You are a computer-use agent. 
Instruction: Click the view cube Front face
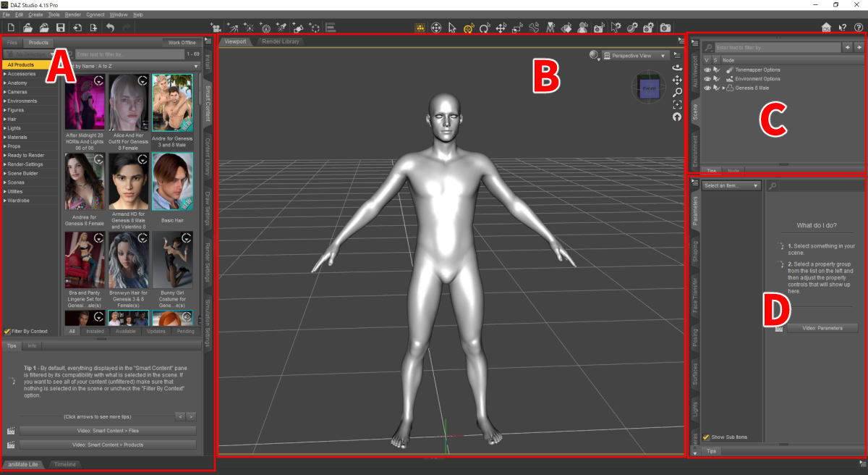(649, 88)
